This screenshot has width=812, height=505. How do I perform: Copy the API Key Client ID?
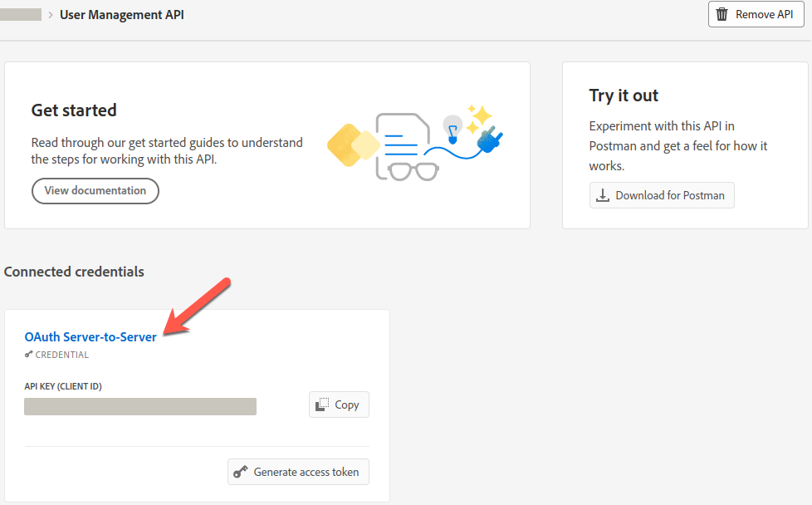(339, 404)
